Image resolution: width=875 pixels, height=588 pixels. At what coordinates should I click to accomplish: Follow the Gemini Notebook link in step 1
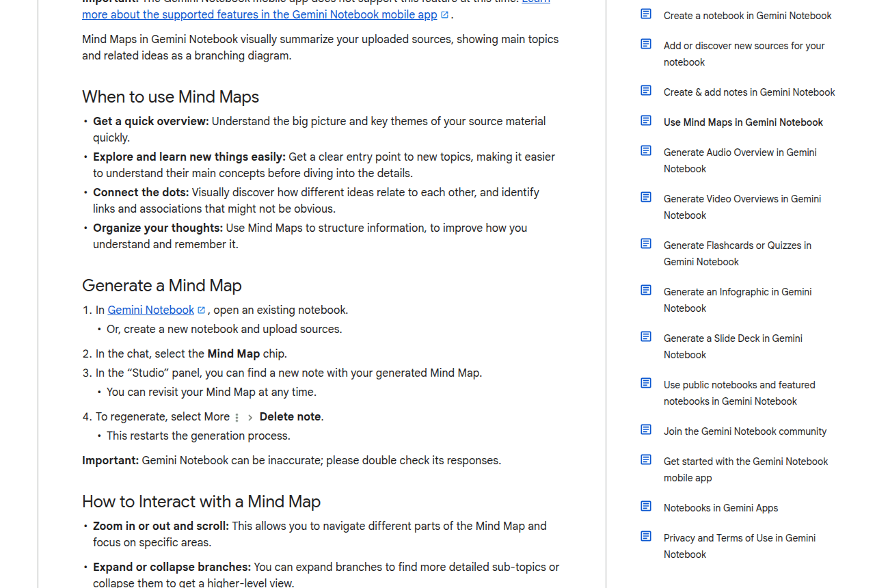pos(150,310)
